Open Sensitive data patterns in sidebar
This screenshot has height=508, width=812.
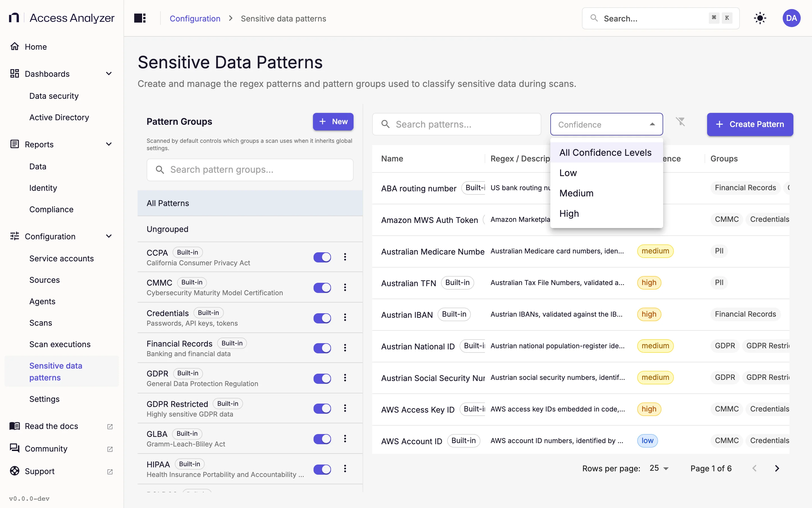click(62, 372)
